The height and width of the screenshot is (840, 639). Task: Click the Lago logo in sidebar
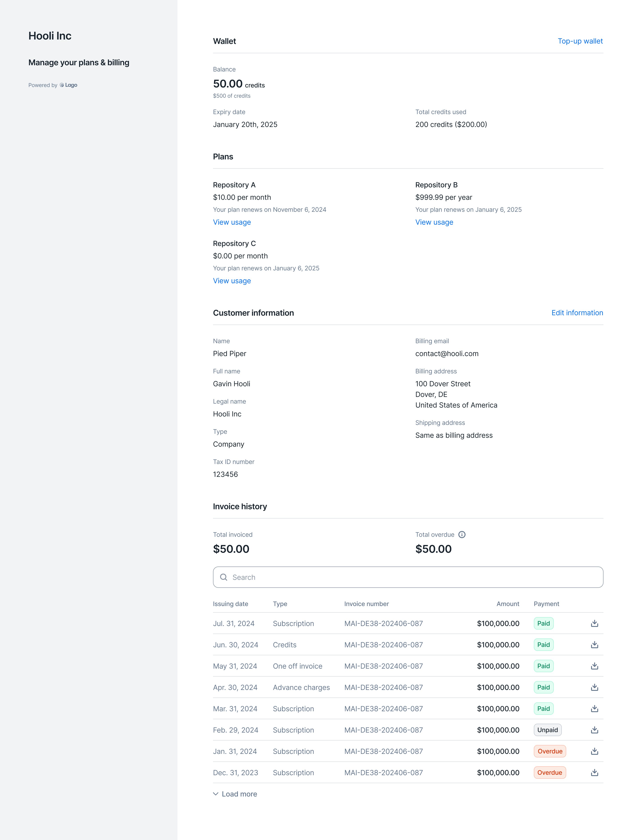pyautogui.click(x=69, y=85)
